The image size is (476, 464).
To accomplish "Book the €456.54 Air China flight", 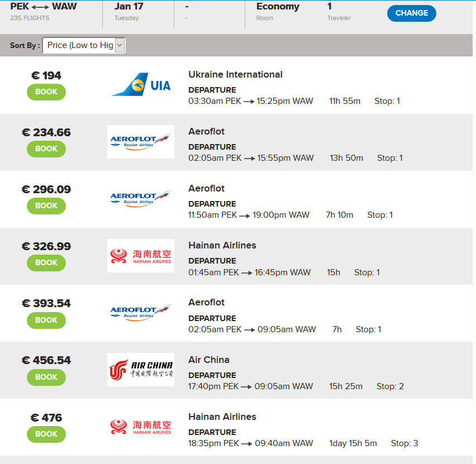I will coord(46,377).
